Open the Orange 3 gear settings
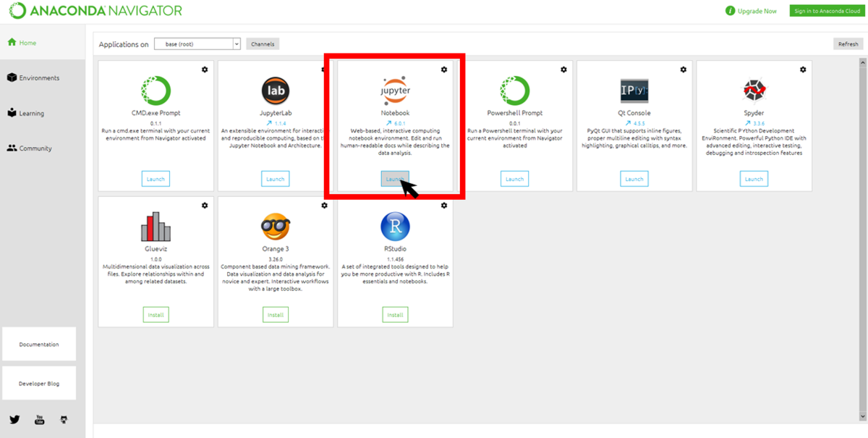This screenshot has width=868, height=438. coord(325,206)
